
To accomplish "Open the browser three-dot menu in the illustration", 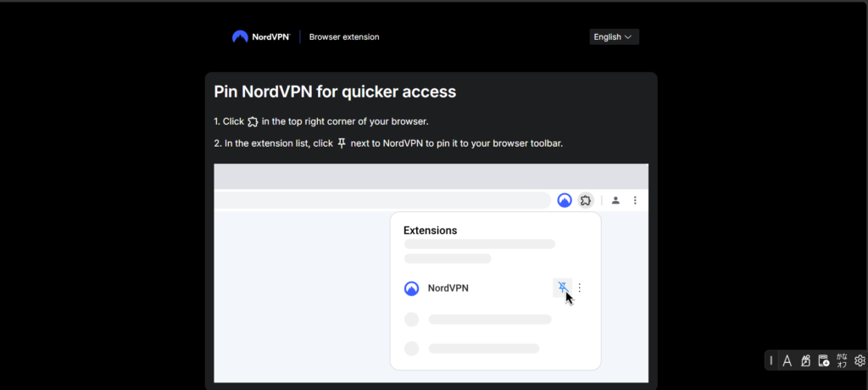I will (635, 200).
